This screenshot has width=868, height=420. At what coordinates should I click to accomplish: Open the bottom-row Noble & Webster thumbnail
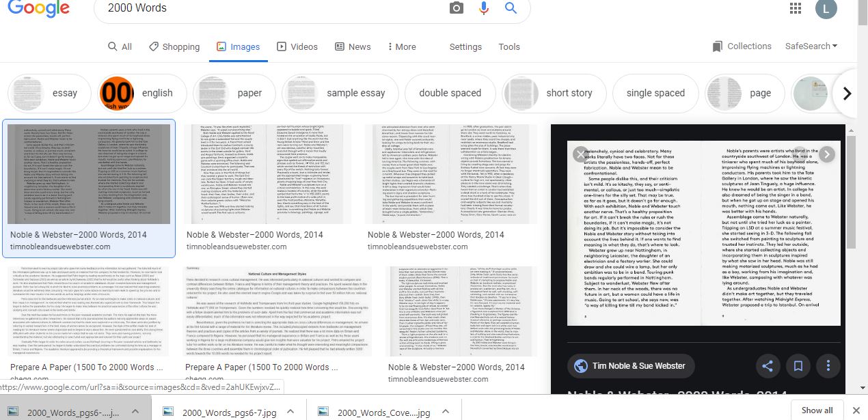(461, 311)
